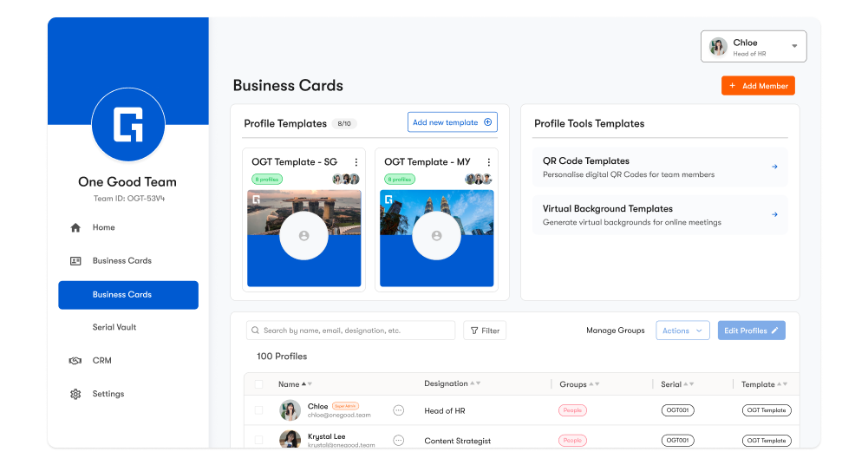
Task: Open the Actions dropdown
Action: click(x=682, y=331)
